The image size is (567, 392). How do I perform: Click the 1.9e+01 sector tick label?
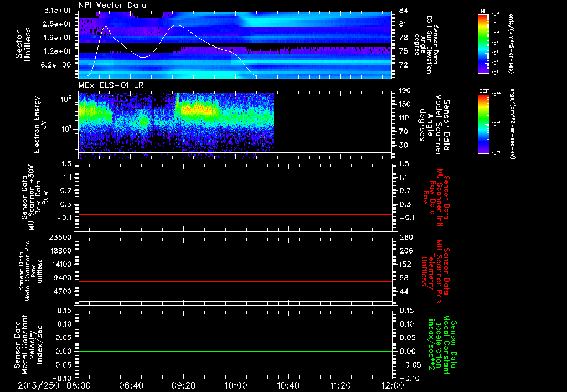57,38
